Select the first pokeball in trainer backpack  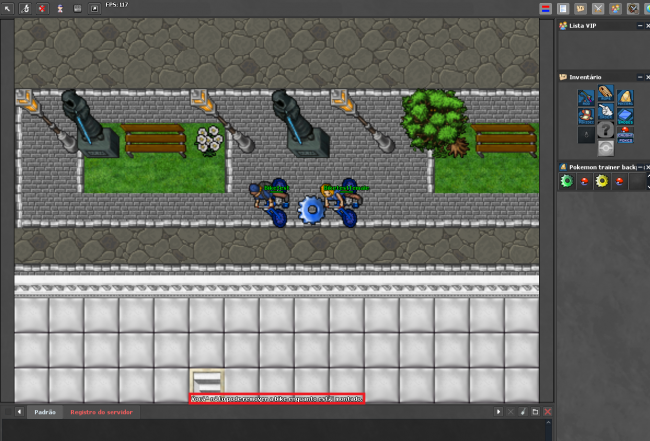click(x=585, y=181)
